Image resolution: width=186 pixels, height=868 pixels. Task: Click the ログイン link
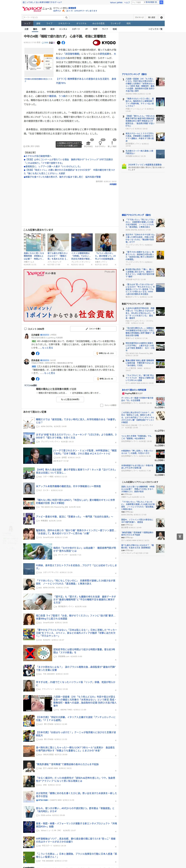[x=57, y=11]
